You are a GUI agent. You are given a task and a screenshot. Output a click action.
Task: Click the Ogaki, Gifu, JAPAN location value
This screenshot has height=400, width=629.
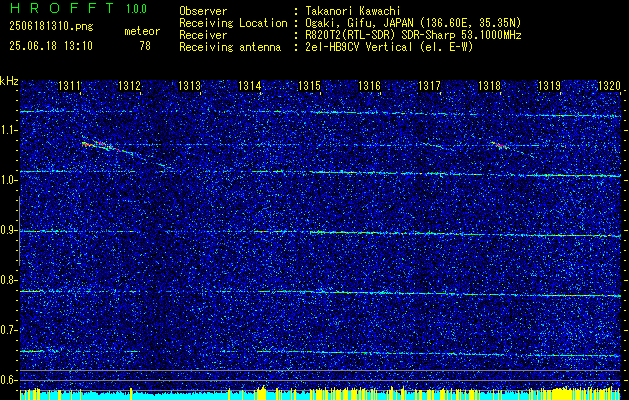413,23
